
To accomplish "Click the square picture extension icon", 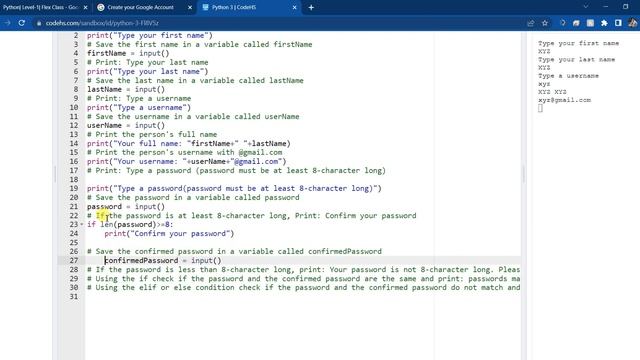I will tap(590, 23).
